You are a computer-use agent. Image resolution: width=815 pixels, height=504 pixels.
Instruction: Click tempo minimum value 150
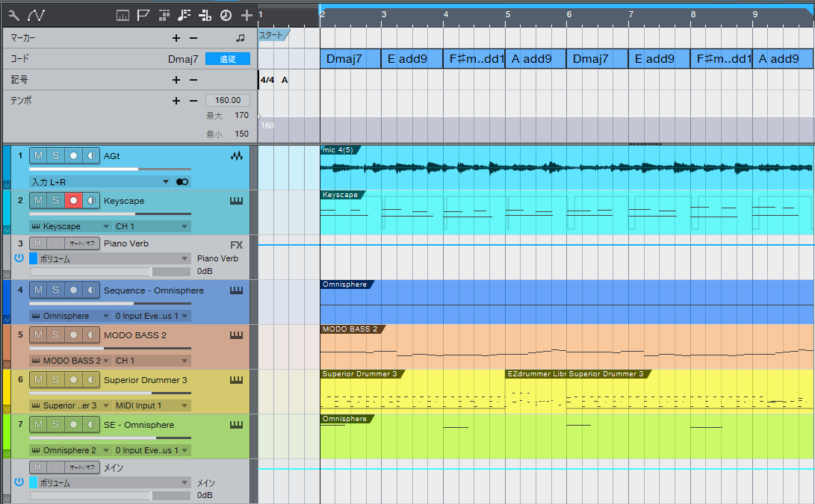coord(241,134)
